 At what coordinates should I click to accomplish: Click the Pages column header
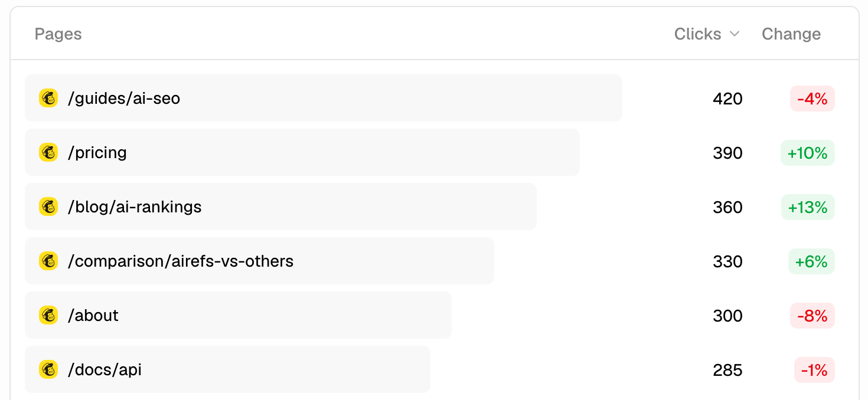(x=58, y=34)
